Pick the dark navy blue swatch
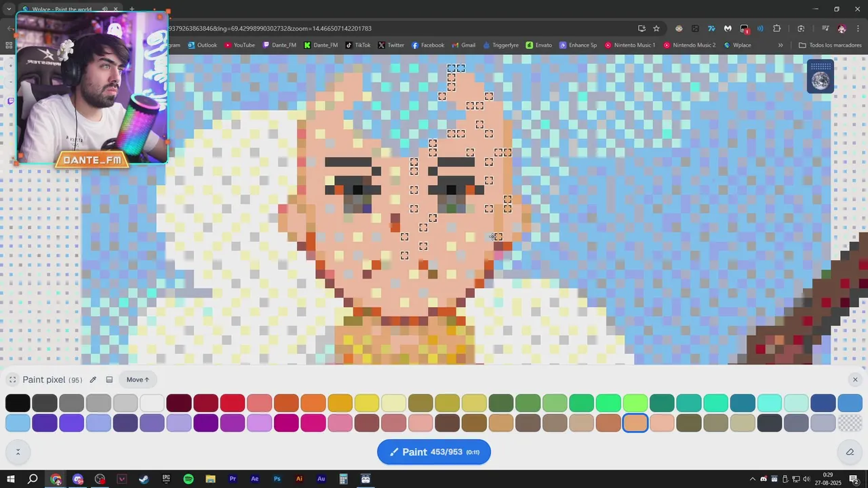Image resolution: width=868 pixels, height=488 pixels. pyautogui.click(x=823, y=403)
